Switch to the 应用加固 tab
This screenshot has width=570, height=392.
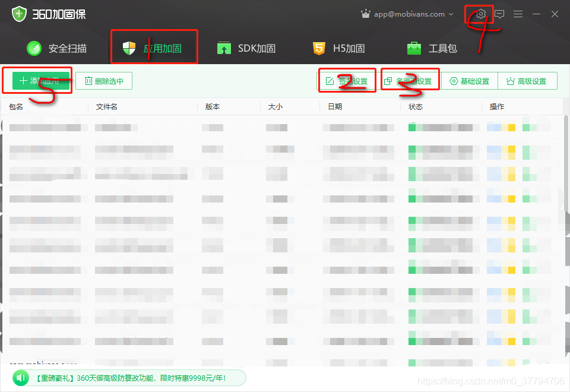tap(152, 48)
